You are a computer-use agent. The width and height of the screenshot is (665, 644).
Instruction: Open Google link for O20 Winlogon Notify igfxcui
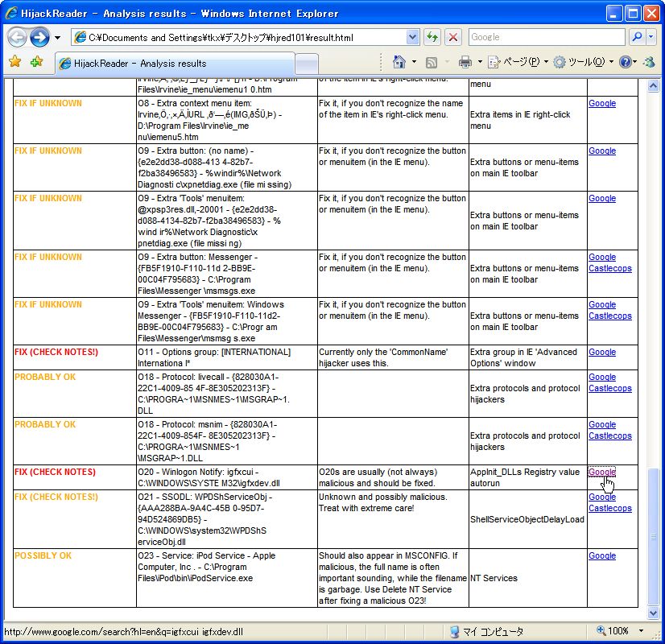(602, 473)
